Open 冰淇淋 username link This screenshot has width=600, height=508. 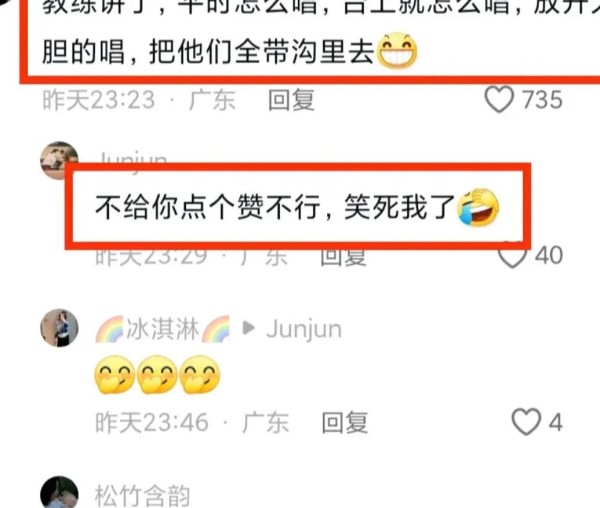tap(163, 329)
